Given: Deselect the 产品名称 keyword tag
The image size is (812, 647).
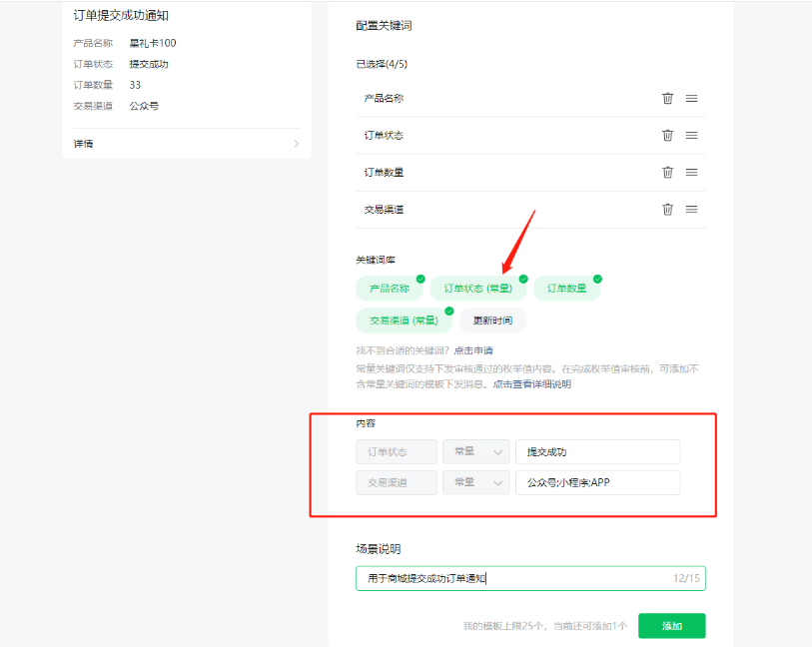Looking at the screenshot, I should coord(390,289).
